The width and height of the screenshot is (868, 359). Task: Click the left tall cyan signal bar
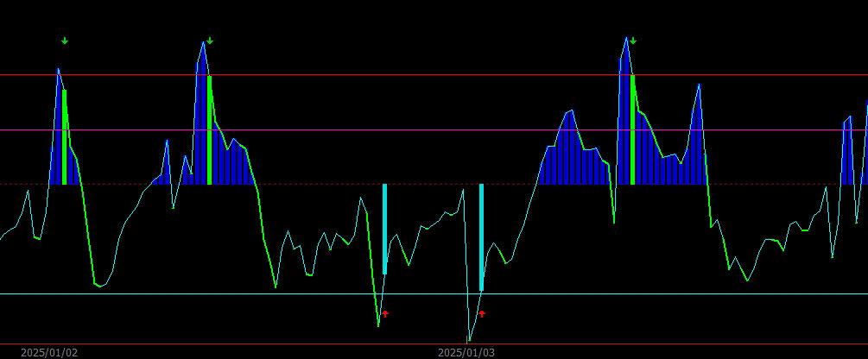(x=384, y=229)
